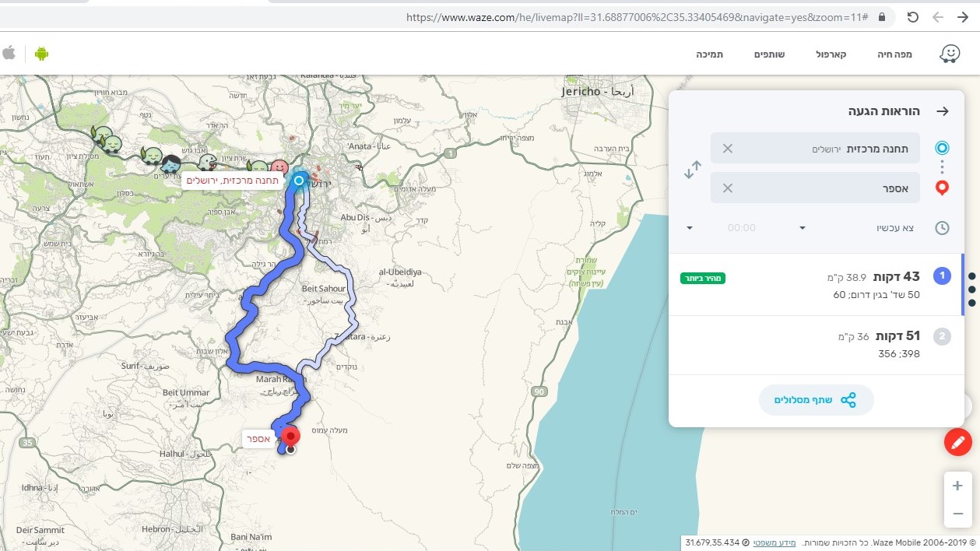
Task: Click the route 90 road shield
Action: pos(539,391)
